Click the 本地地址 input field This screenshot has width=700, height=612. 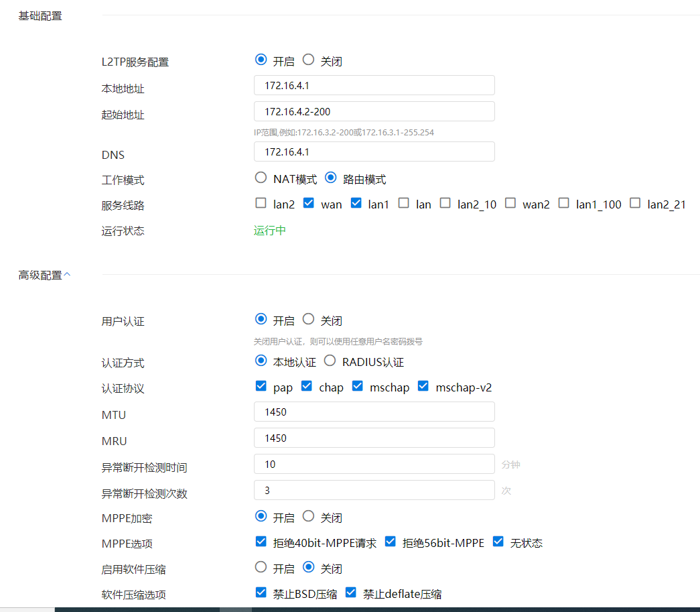click(374, 85)
